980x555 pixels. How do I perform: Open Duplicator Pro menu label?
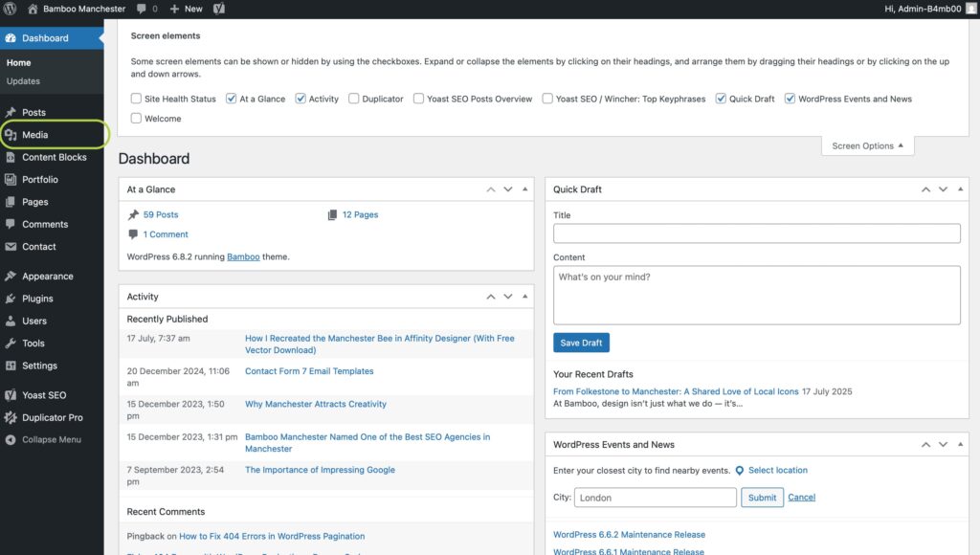pos(53,417)
